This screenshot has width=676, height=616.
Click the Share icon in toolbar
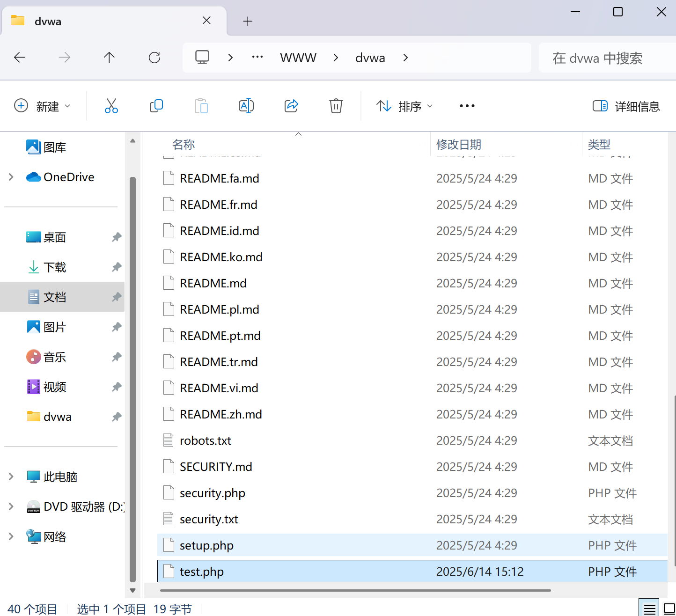291,106
